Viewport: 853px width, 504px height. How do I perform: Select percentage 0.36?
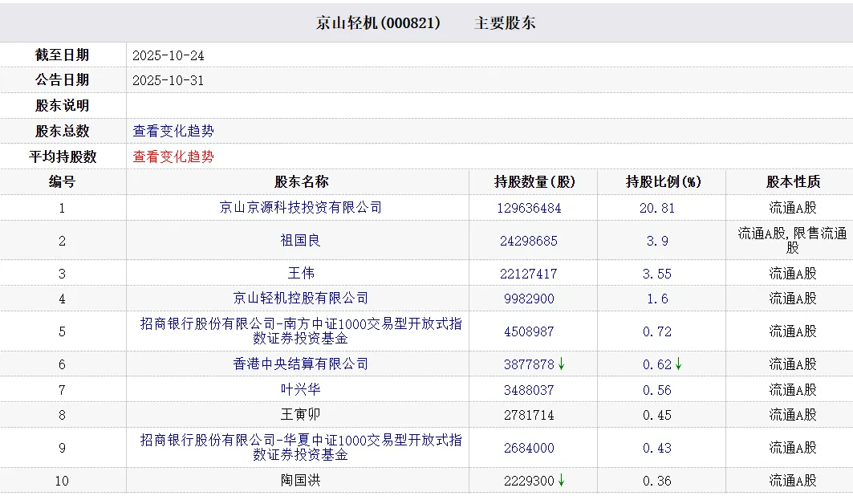657,482
